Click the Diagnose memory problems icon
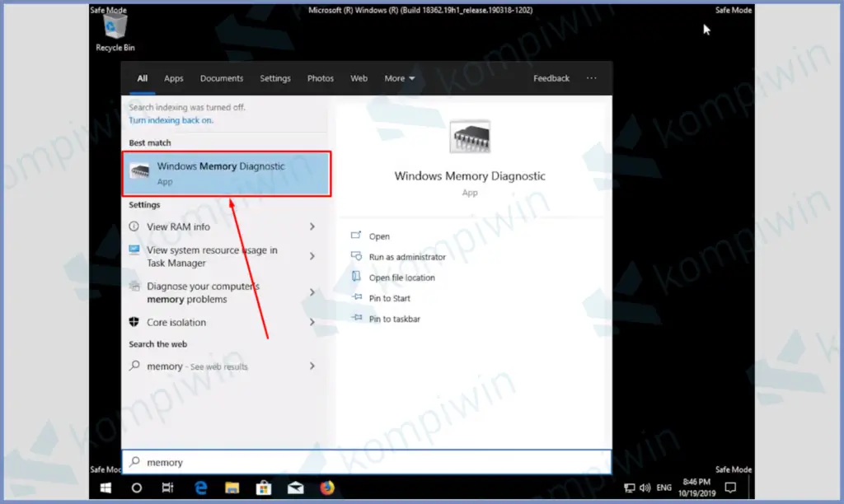Viewport: 844px width, 504px height. pyautogui.click(x=134, y=286)
